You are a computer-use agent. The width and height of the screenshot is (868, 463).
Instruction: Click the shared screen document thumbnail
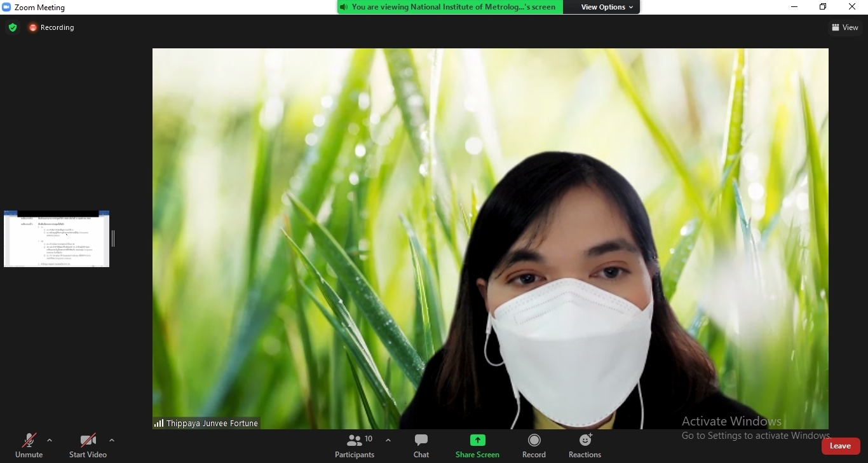coord(57,239)
